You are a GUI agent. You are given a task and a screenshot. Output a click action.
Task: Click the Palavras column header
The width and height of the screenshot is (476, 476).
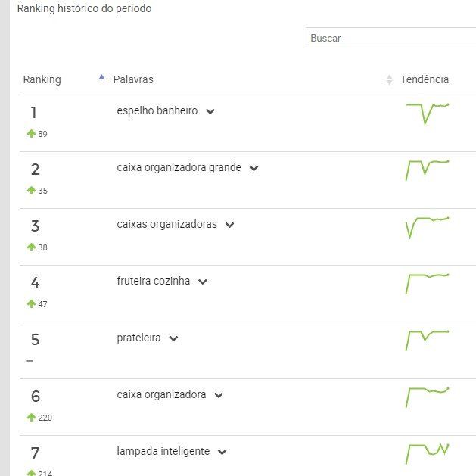coord(133,79)
